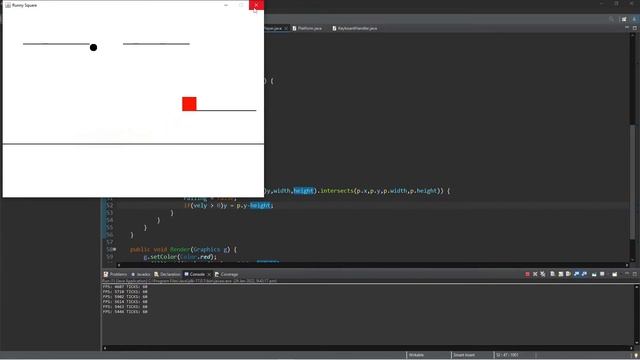Select the Console tab
The width and height of the screenshot is (640, 360).
coord(195,274)
